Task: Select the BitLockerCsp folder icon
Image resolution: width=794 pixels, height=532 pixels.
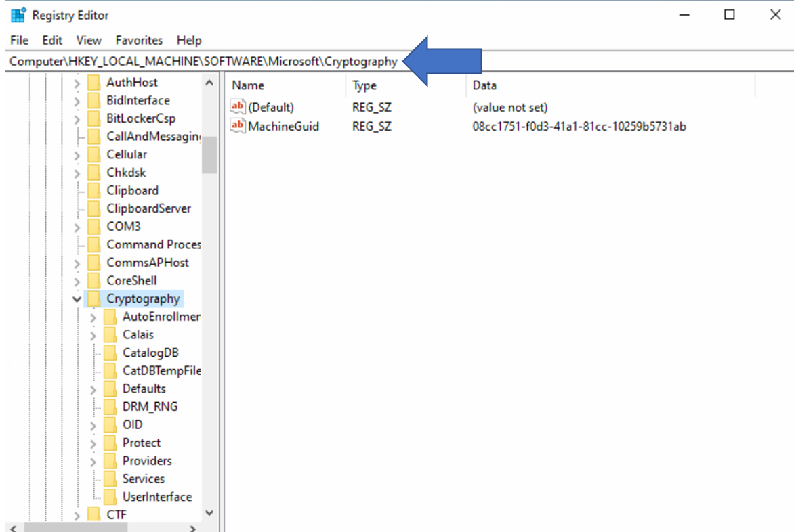Action: [93, 118]
